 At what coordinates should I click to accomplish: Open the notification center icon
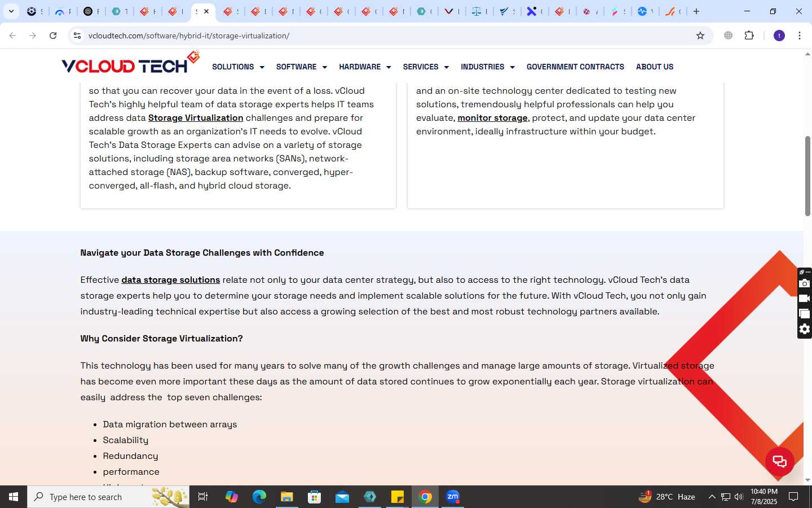(x=793, y=497)
